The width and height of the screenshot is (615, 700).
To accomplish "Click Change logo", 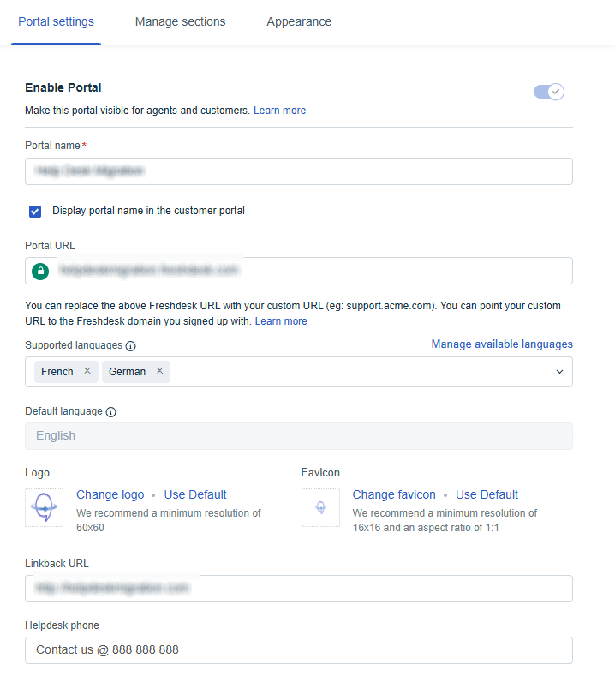I will pyautogui.click(x=110, y=494).
